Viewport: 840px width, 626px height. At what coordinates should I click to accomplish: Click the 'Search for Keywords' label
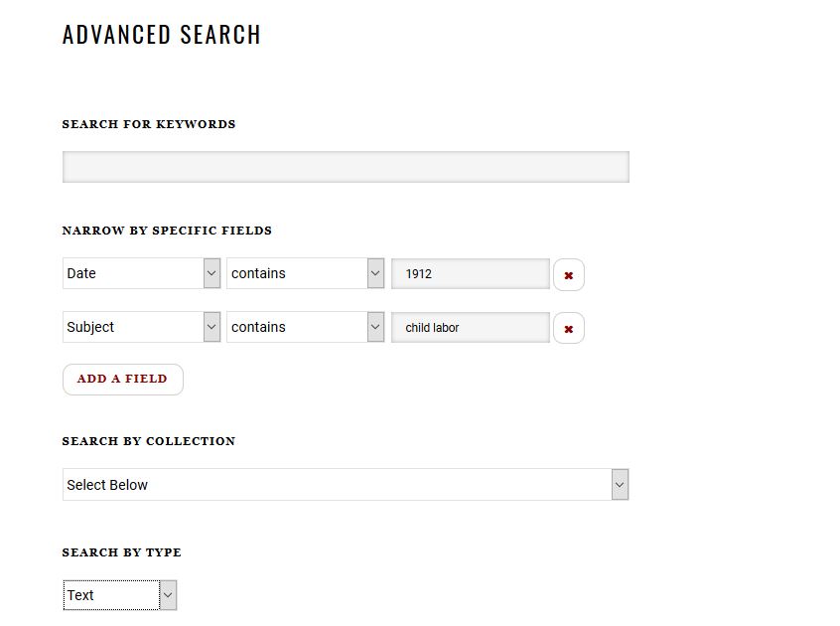point(149,124)
